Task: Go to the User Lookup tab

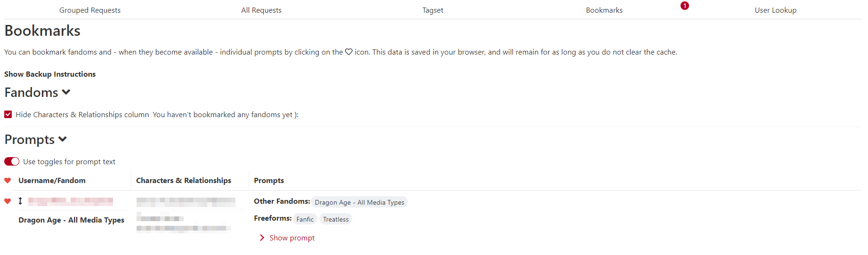Action: (x=776, y=10)
